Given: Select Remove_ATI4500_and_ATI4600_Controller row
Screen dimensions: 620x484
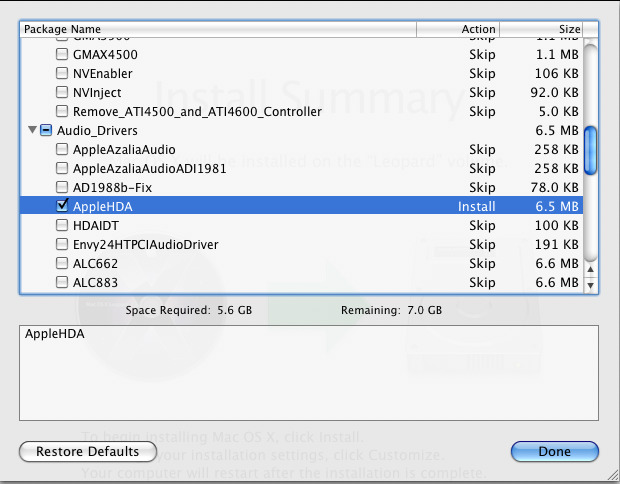Looking at the screenshot, I should pyautogui.click(x=301, y=112).
